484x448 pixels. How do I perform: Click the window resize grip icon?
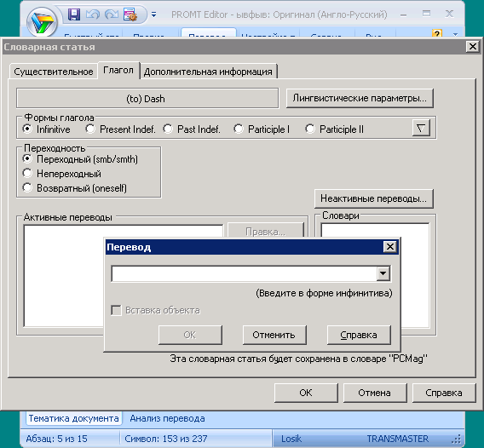456,439
